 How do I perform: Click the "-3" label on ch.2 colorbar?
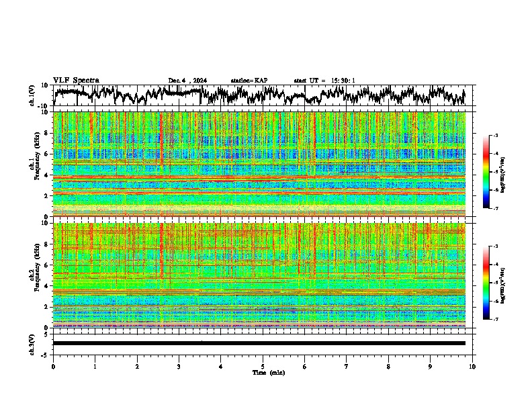coord(495,246)
